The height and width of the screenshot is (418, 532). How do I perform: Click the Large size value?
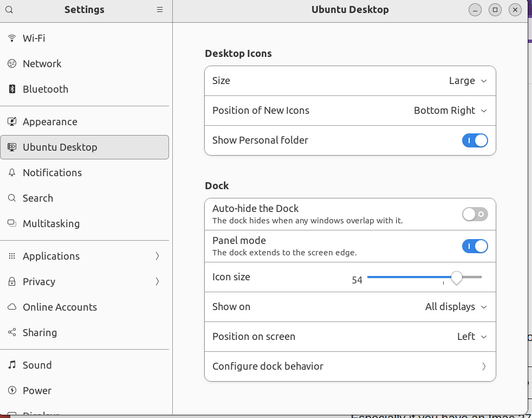462,81
